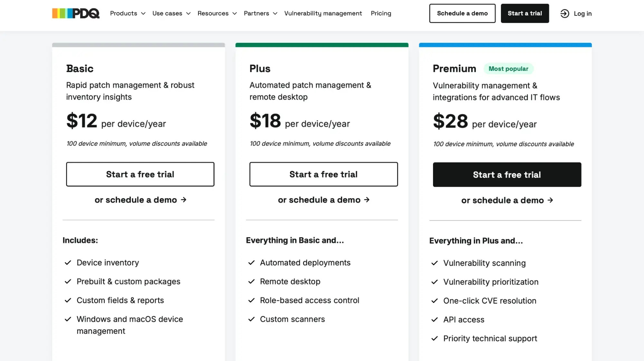Click the Log in arrow icon
Image resolution: width=644 pixels, height=361 pixels.
click(x=564, y=14)
